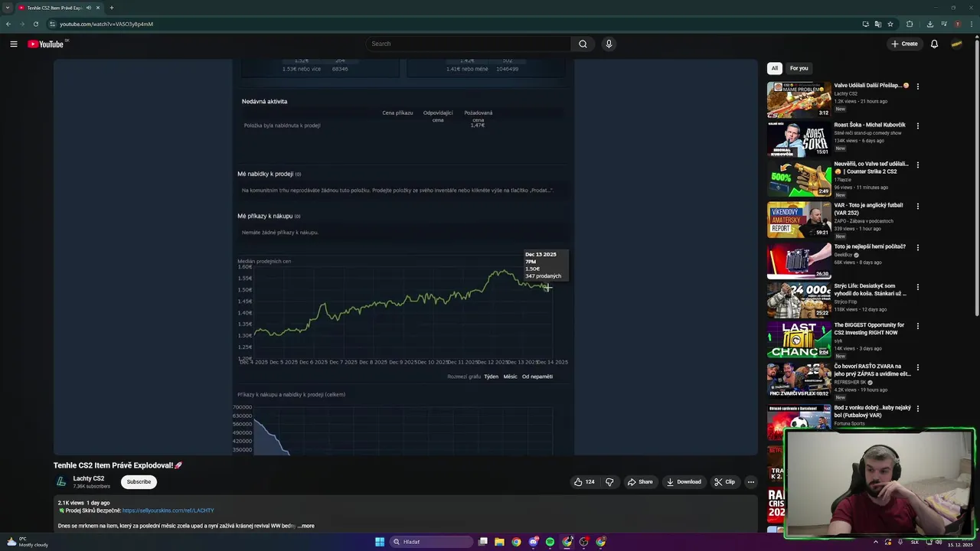980x551 pixels.
Task: Open the Co hovorí RASŤO ZVARA video title
Action: pyautogui.click(x=872, y=370)
